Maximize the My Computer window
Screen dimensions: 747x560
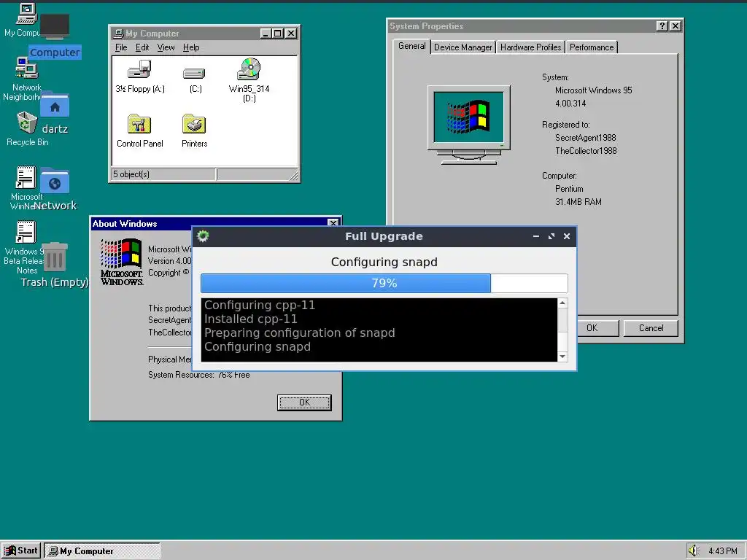(x=277, y=34)
